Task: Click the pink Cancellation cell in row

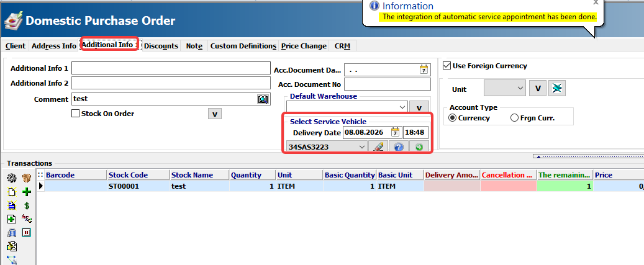Action: point(509,186)
